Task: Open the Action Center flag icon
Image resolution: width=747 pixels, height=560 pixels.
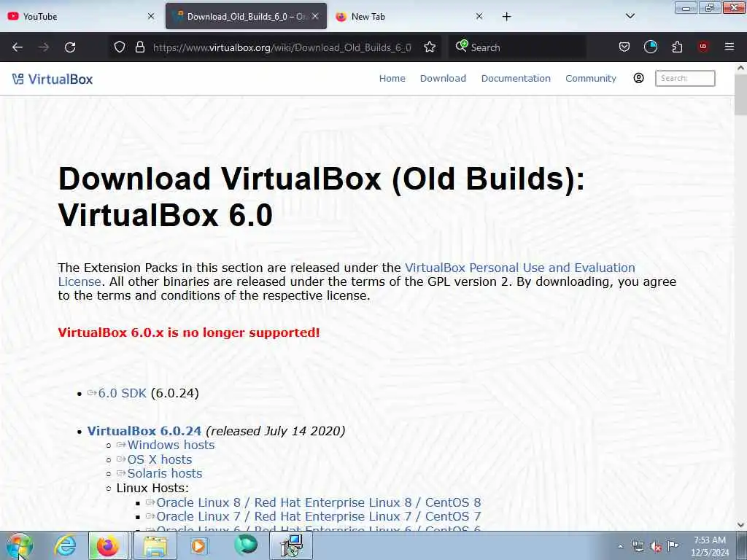Action: 672,545
